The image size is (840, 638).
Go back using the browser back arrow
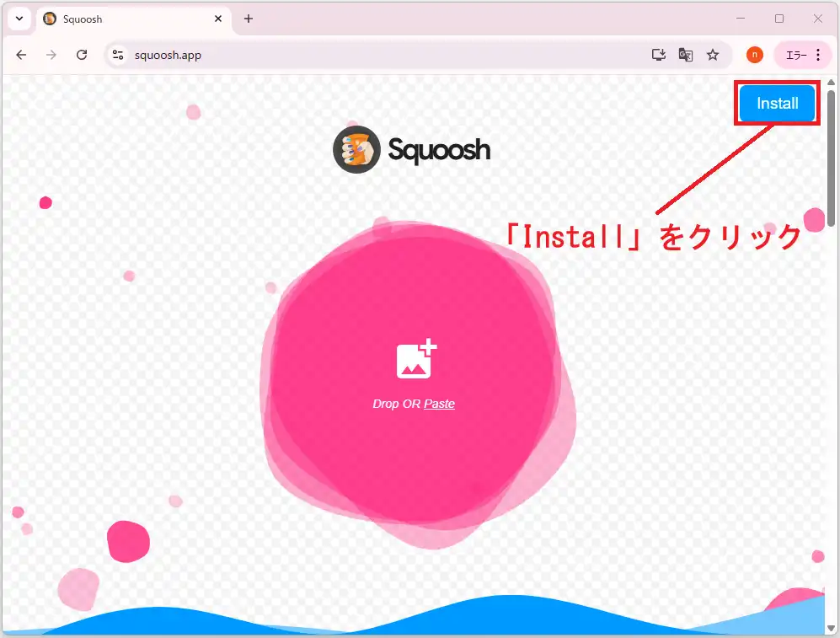pos(21,55)
